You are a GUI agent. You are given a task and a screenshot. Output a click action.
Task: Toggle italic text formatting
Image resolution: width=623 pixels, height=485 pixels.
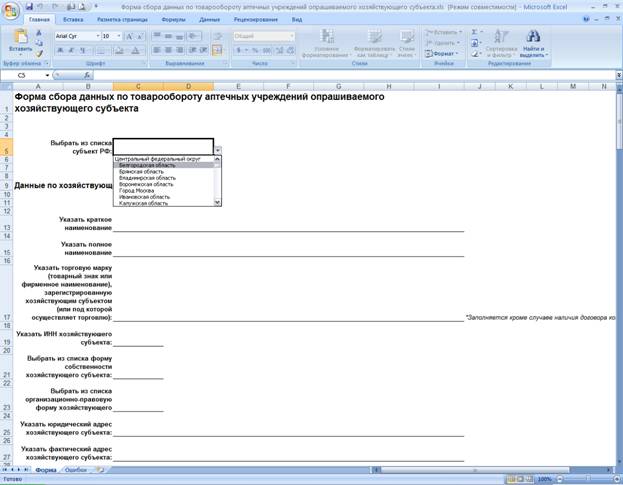72,50
